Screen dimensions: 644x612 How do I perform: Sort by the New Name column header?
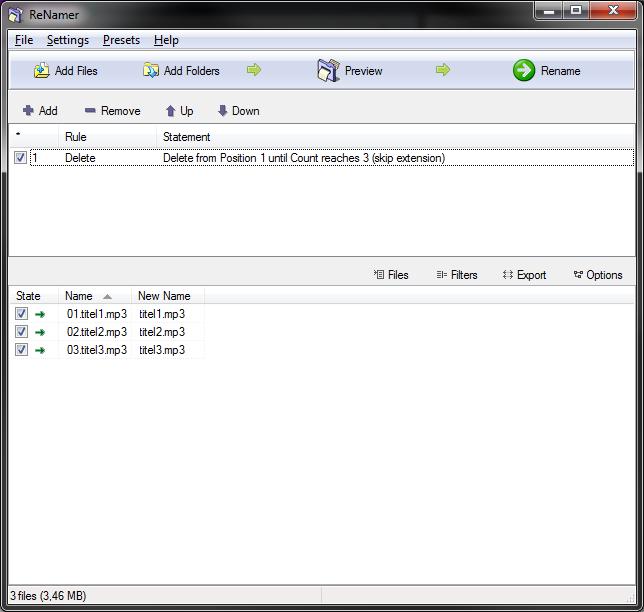coord(168,296)
